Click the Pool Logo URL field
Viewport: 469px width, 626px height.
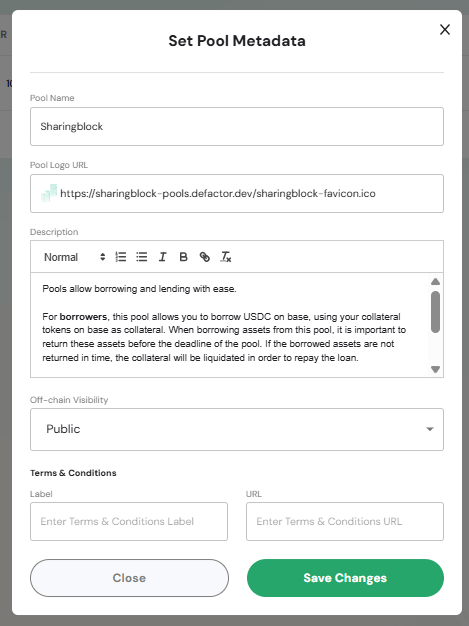pos(237,194)
